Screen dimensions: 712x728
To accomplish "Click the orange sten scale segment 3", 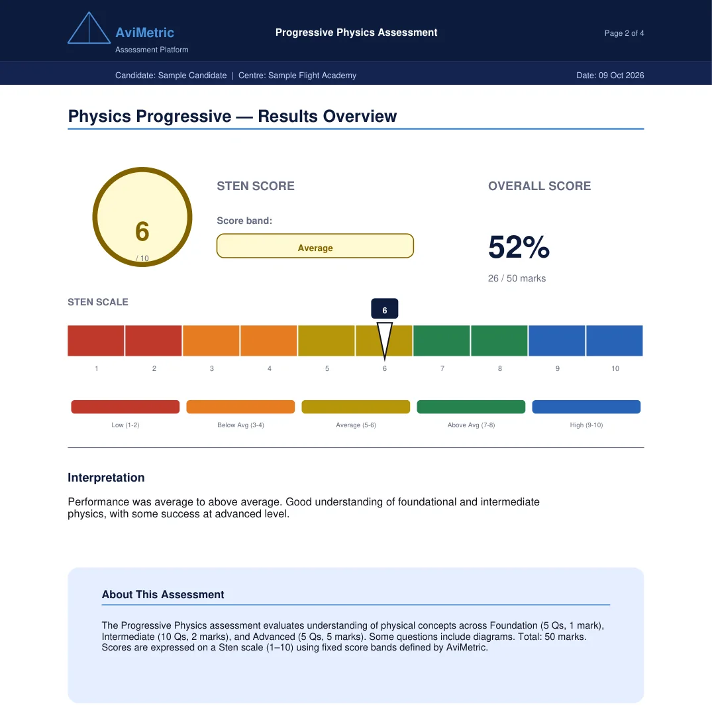I will point(211,340).
